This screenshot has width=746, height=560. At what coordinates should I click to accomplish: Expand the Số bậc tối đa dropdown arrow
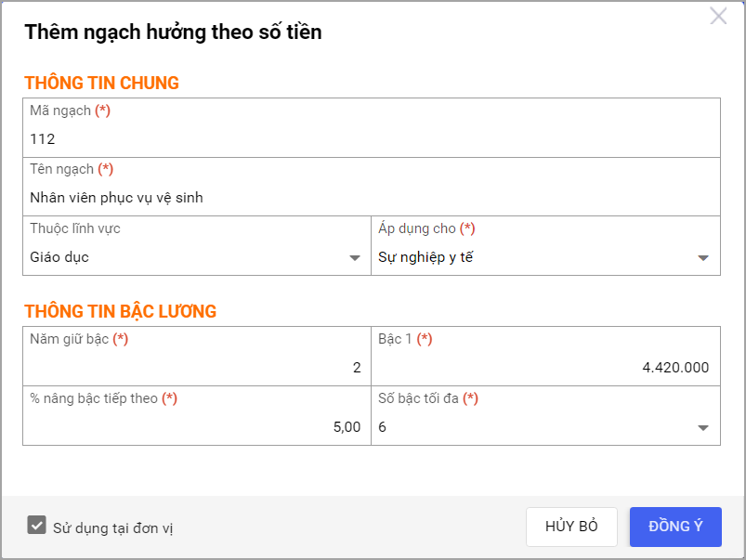pos(703,428)
